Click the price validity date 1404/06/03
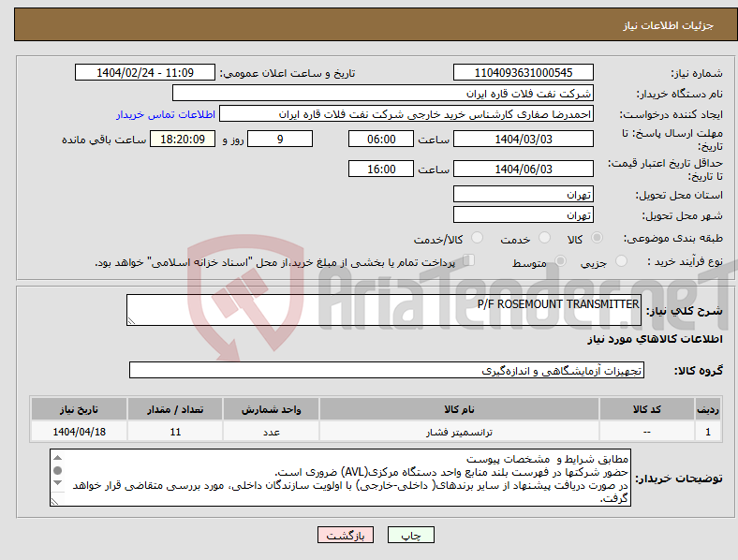Viewport: 738px width, 560px height. pos(523,169)
